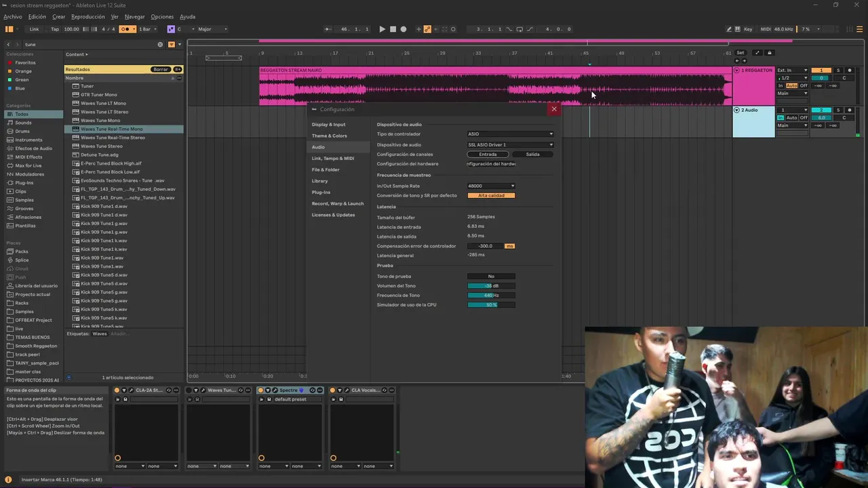
Task: Open the Opciones menu
Action: (x=161, y=17)
